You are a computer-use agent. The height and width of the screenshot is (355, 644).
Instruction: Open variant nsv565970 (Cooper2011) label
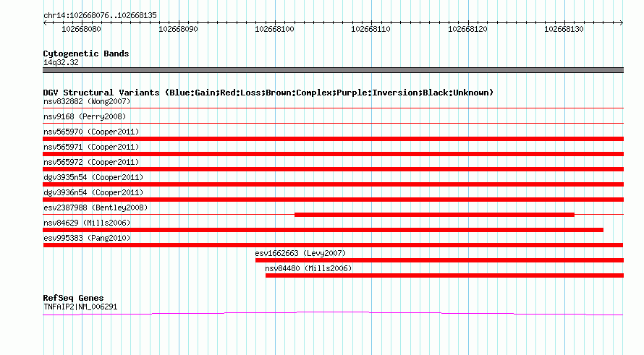click(x=91, y=132)
